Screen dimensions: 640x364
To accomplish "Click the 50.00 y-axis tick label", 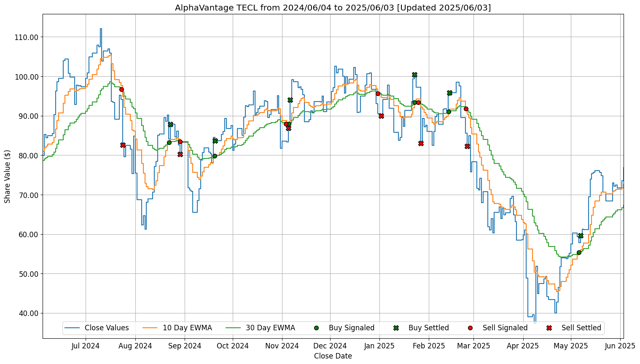I will [28, 274].
